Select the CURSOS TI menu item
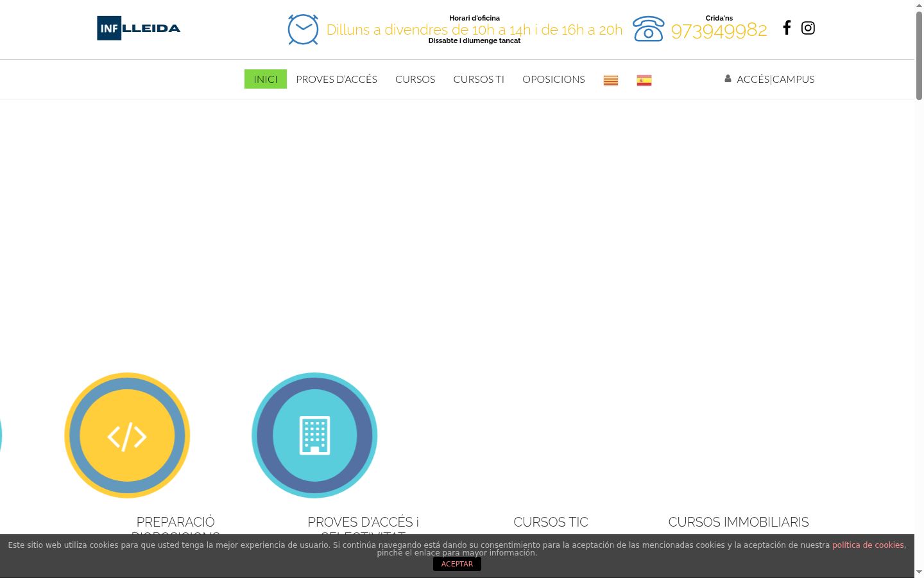Viewport: 924px width, 578px height. click(479, 79)
